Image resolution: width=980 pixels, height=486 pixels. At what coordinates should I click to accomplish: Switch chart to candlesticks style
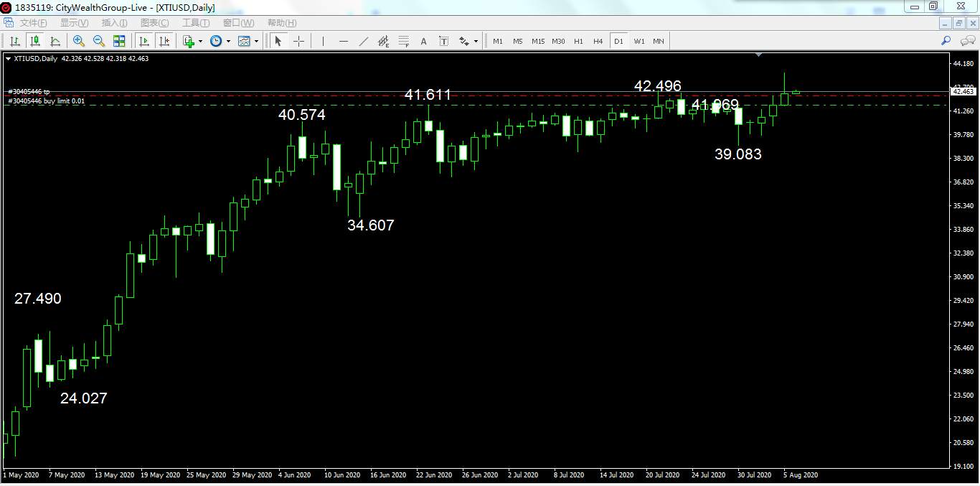click(34, 41)
